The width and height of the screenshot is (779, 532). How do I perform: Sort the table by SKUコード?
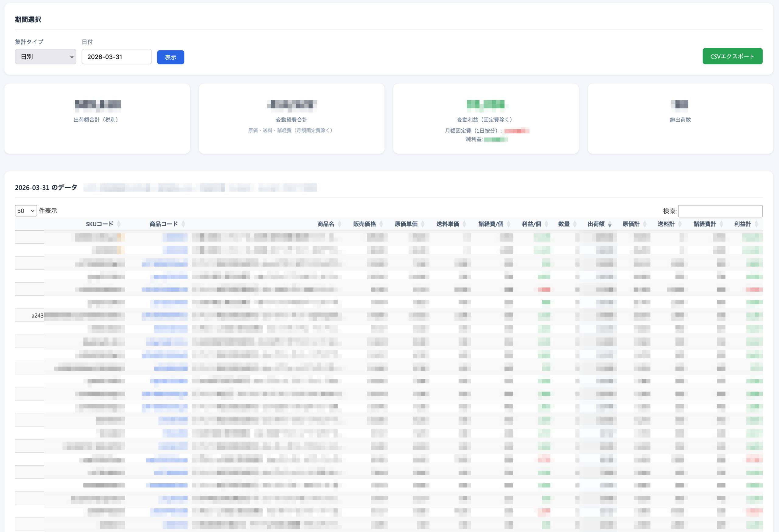pos(100,224)
